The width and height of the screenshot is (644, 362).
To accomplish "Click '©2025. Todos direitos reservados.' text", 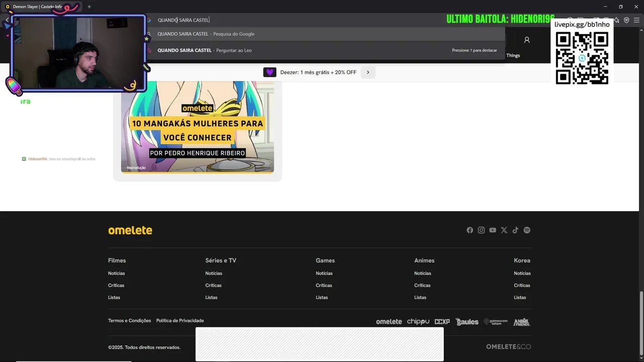I will pos(144,347).
